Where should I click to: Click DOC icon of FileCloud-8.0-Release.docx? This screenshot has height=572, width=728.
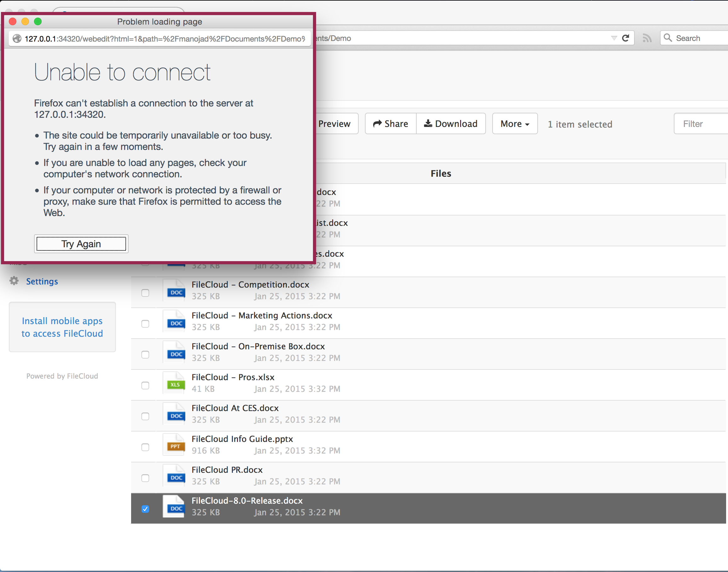pos(174,506)
